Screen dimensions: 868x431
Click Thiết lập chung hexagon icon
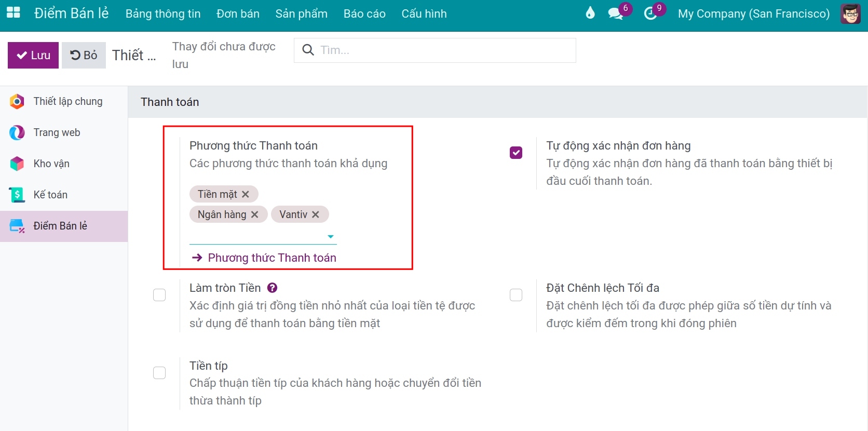tap(17, 102)
